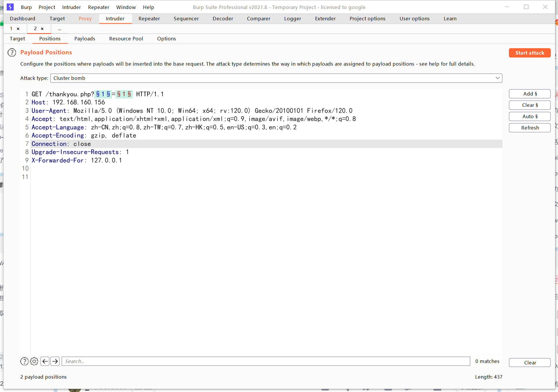Open the Project menu
Image resolution: width=558 pixels, height=392 pixels.
(47, 7)
